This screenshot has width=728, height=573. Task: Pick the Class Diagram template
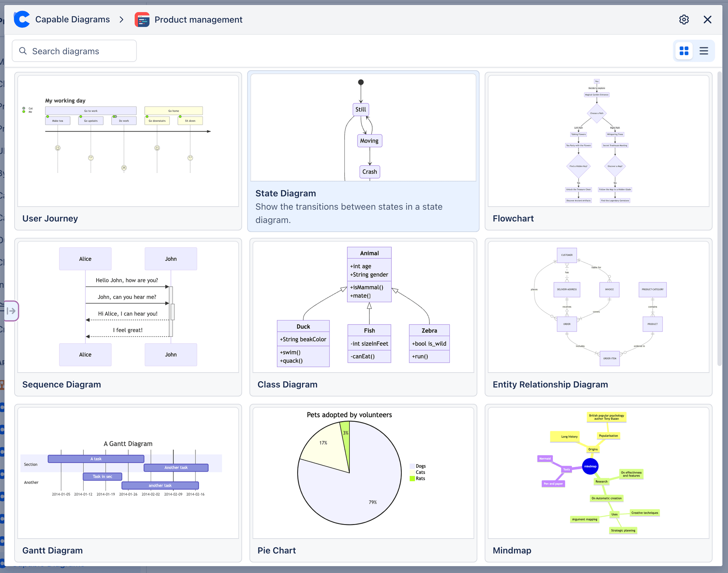[x=363, y=317]
